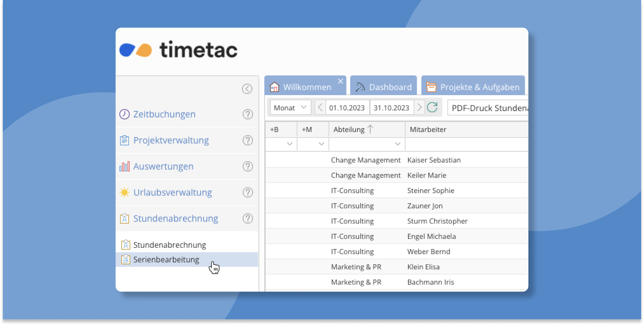
Task: Advance to next month with the right arrow
Action: 419,108
